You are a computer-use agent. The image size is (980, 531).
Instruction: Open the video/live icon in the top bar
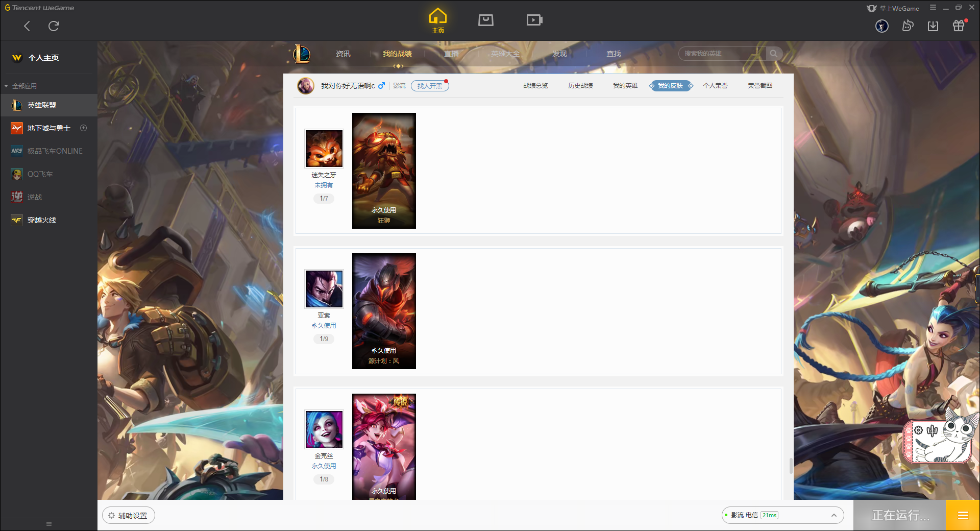point(534,20)
